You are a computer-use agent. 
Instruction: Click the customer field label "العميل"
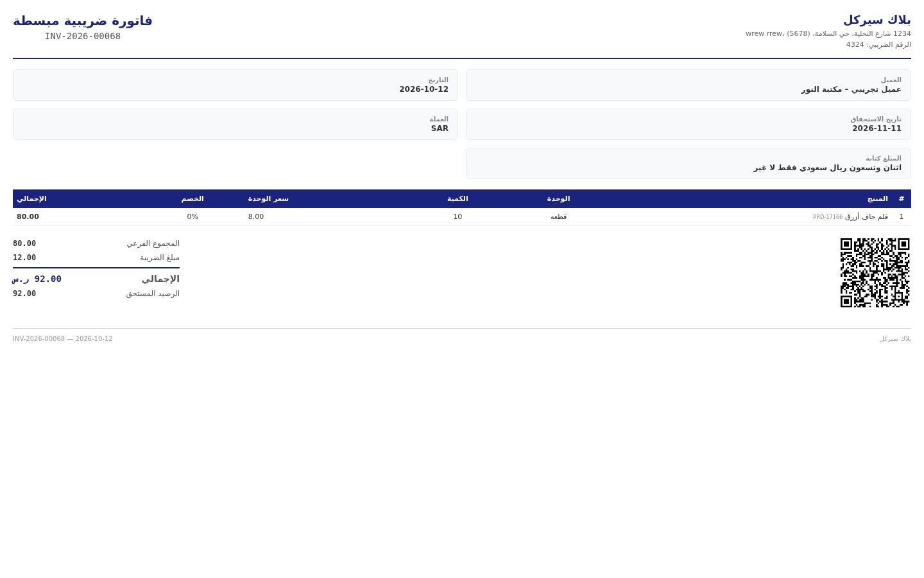[x=891, y=80]
